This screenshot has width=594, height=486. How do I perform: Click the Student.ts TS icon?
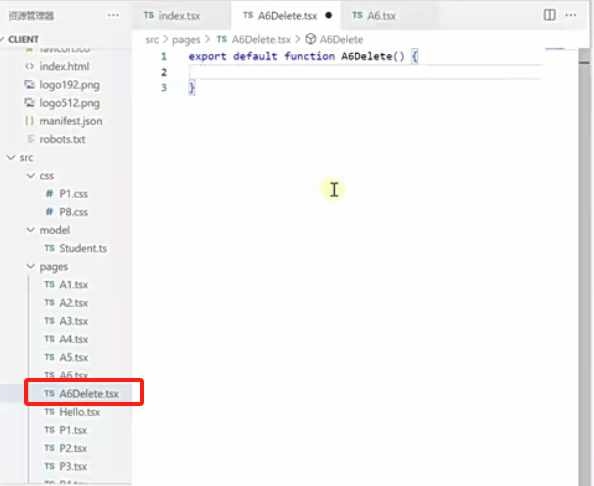pos(49,248)
